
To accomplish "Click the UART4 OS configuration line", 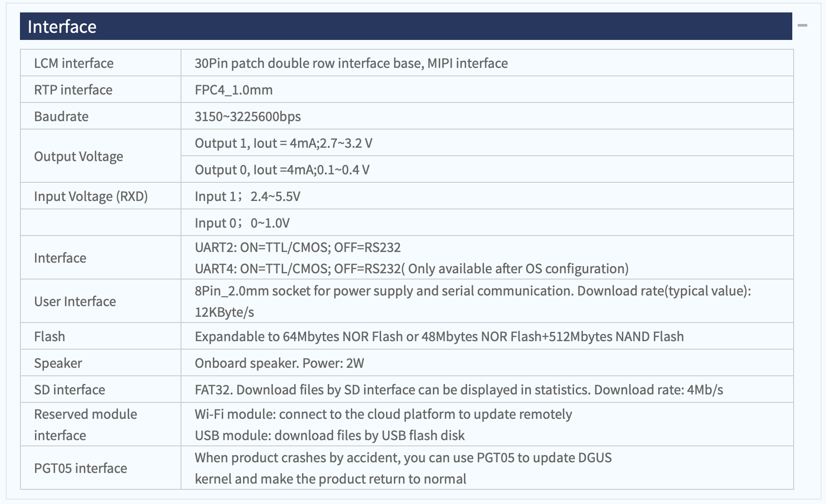I will (x=412, y=268).
